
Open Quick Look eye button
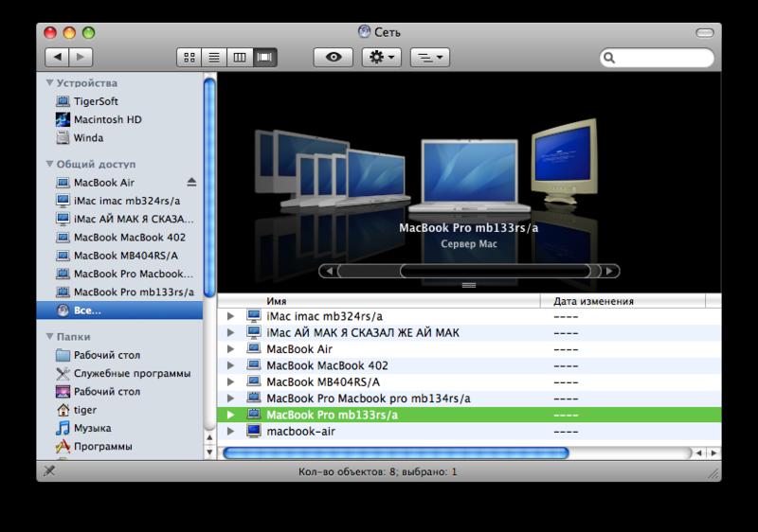coord(334,57)
